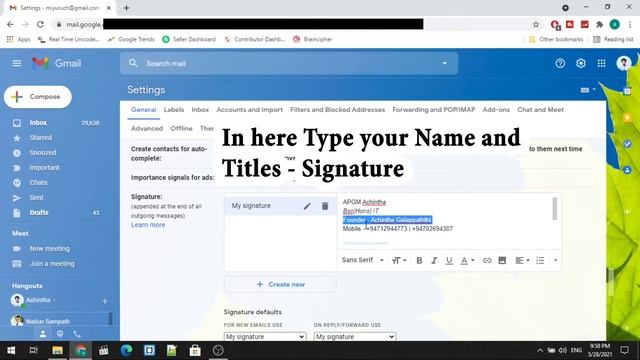Switch to the Inbox settings tab

tap(200, 110)
